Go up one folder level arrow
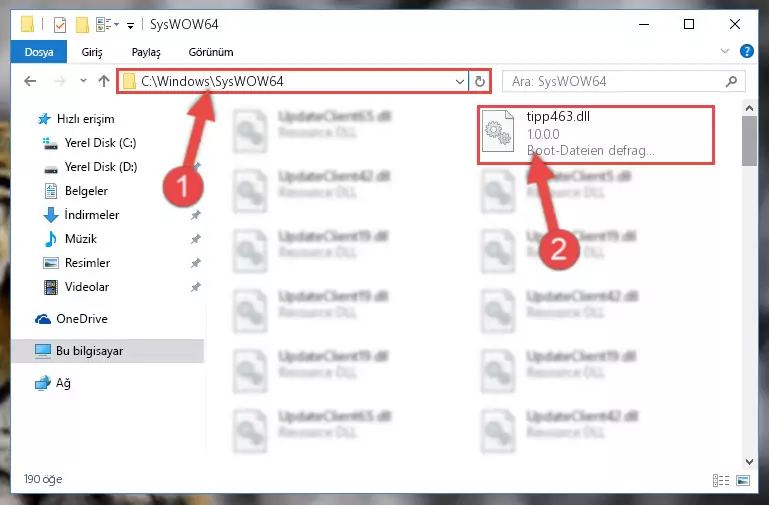This screenshot has height=505, width=769. pos(103,81)
